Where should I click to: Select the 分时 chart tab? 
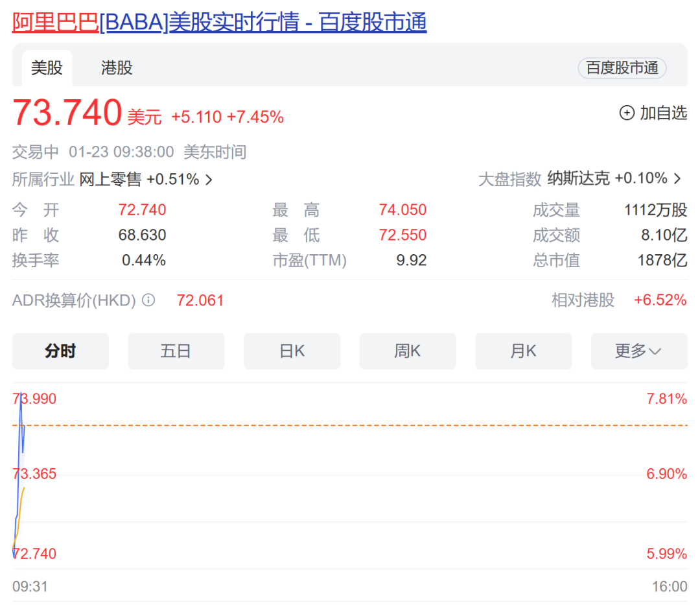(x=60, y=351)
